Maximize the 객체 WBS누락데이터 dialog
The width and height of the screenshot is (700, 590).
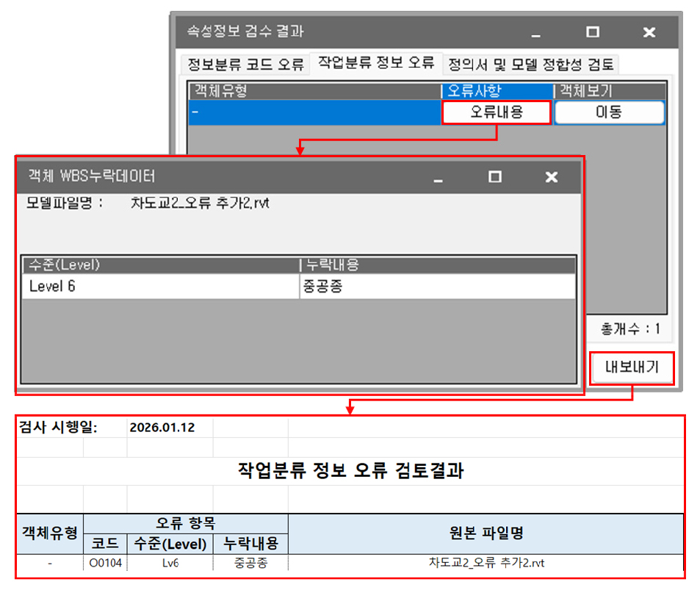tap(495, 177)
